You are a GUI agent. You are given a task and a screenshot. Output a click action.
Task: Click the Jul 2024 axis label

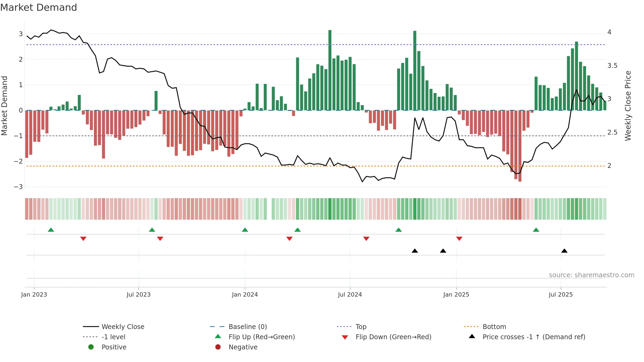coord(350,295)
